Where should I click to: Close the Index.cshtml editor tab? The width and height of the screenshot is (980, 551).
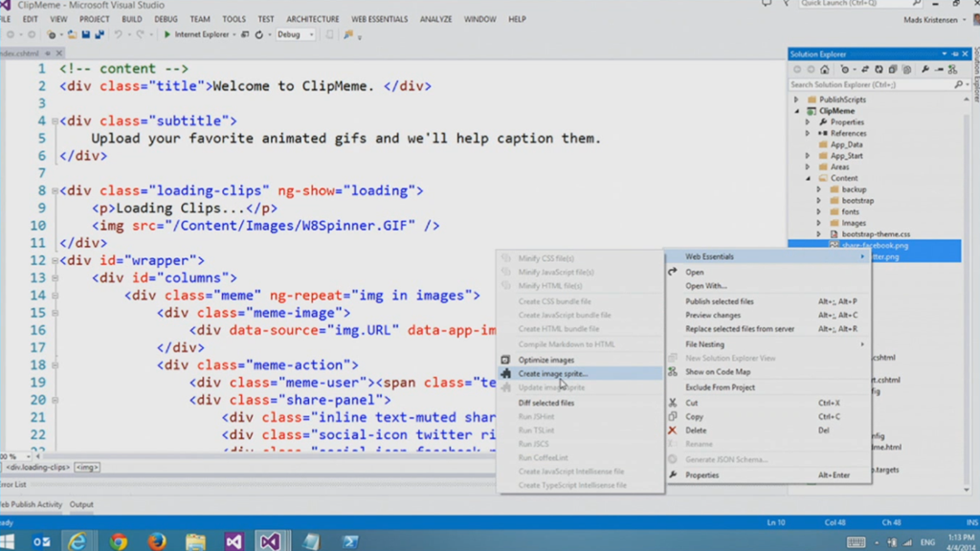tap(59, 54)
